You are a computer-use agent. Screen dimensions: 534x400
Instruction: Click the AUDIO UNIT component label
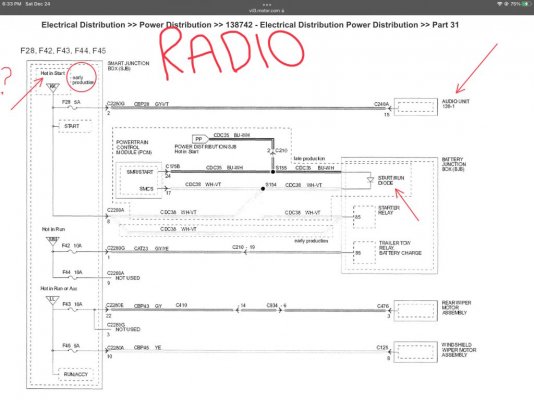455,103
